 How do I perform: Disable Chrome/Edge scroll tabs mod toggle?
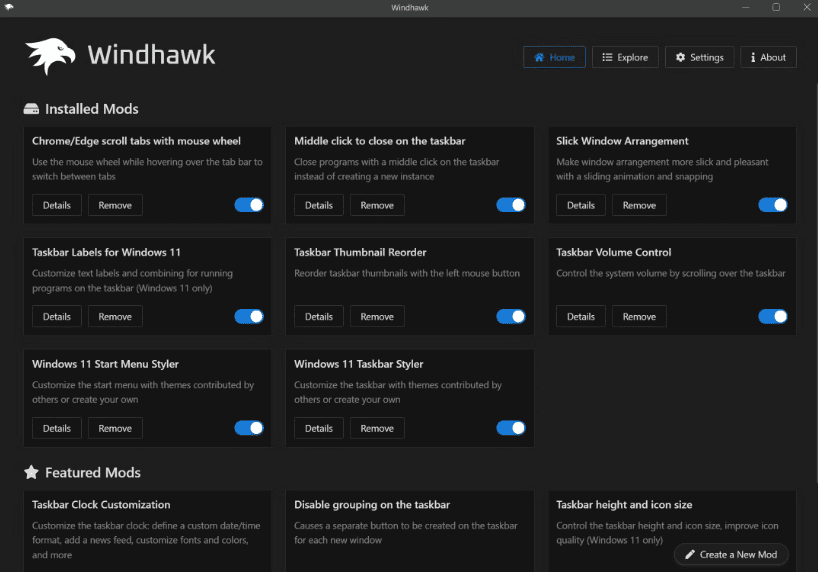tap(249, 205)
